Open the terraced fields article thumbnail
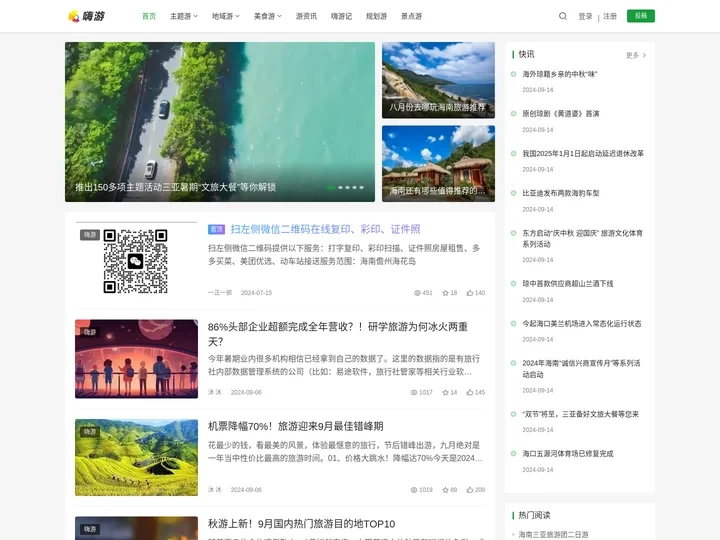This screenshot has height=540, width=720. tap(136, 457)
